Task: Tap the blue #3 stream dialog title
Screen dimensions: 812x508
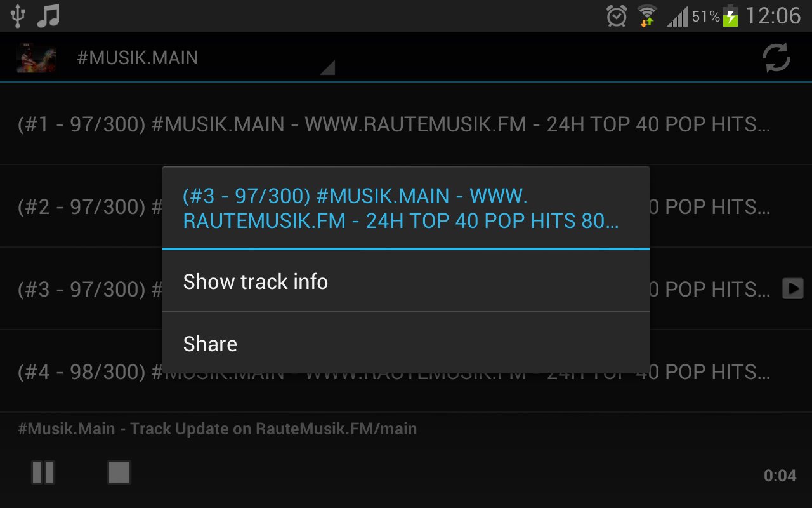Action: pos(401,209)
